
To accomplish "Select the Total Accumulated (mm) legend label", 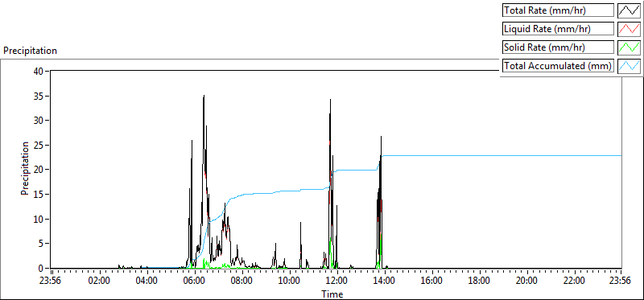I will (x=558, y=65).
